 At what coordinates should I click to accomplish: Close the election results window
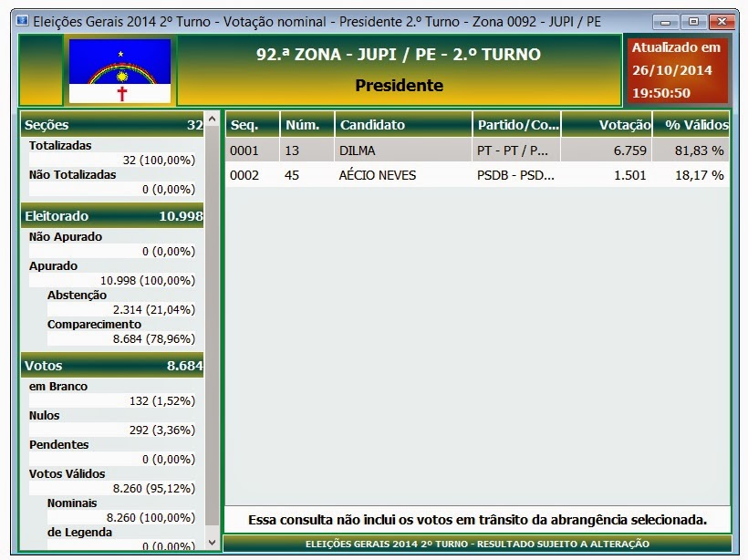pos(722,22)
